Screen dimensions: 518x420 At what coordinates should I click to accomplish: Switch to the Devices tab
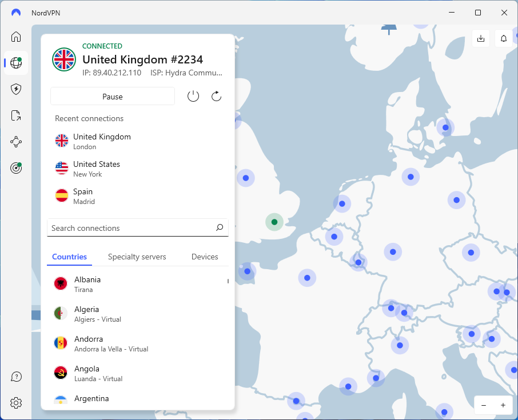(x=205, y=257)
